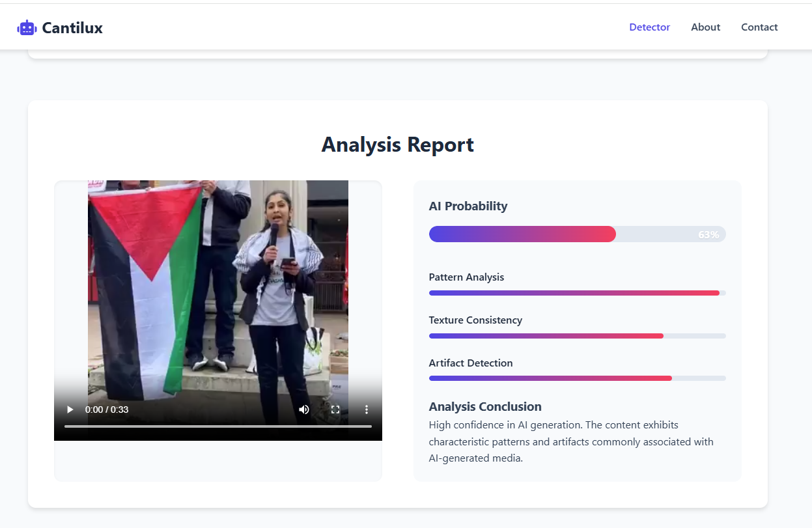Click the Pattern Analysis bar
812x528 pixels.
click(577, 293)
